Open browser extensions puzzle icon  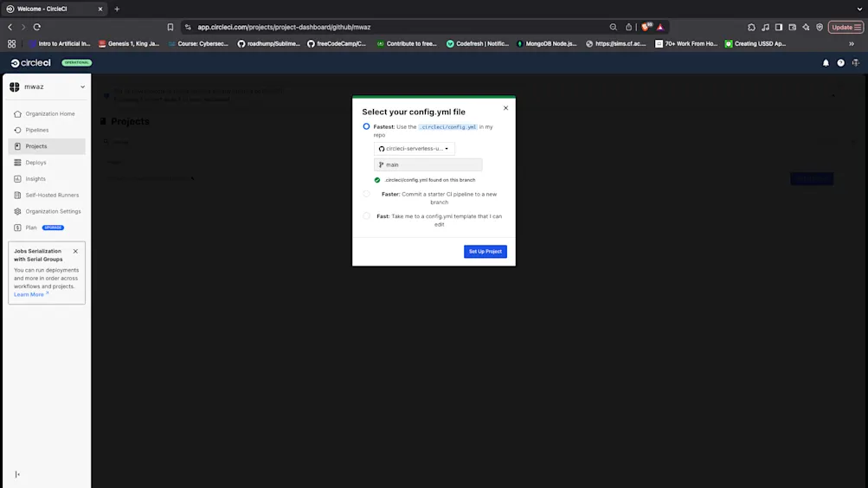tap(751, 27)
